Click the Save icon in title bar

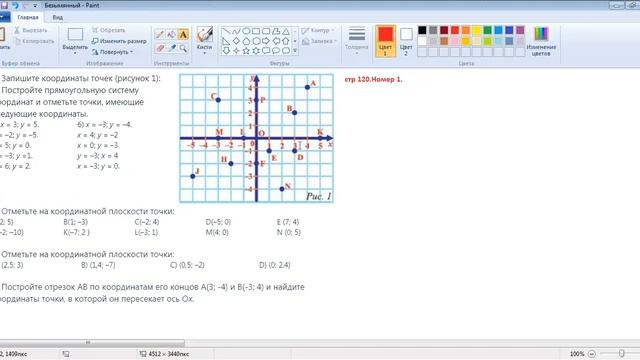coord(4,5)
